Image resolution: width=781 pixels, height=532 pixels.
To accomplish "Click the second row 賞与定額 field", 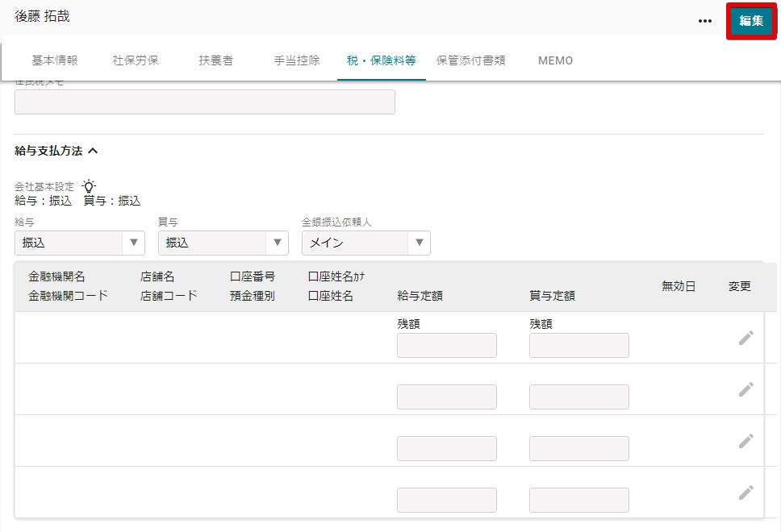I will coord(578,397).
